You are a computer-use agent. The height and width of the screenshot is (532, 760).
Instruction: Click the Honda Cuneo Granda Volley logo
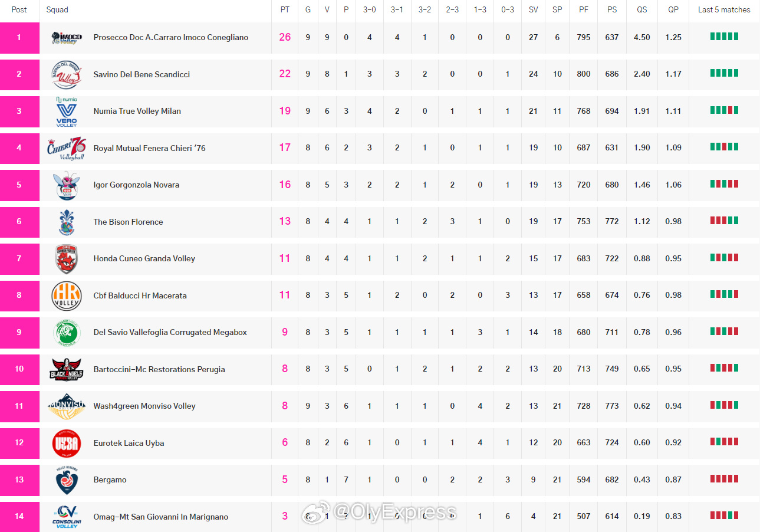click(67, 259)
